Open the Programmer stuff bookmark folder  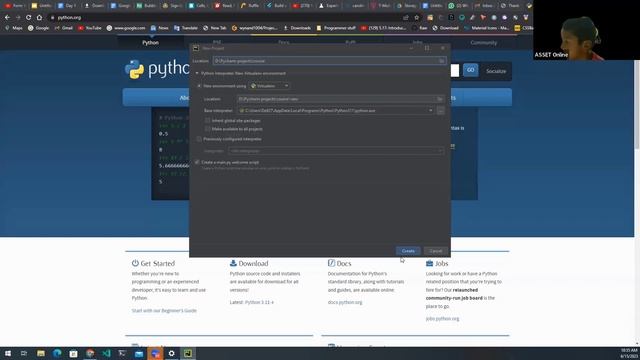(336, 28)
